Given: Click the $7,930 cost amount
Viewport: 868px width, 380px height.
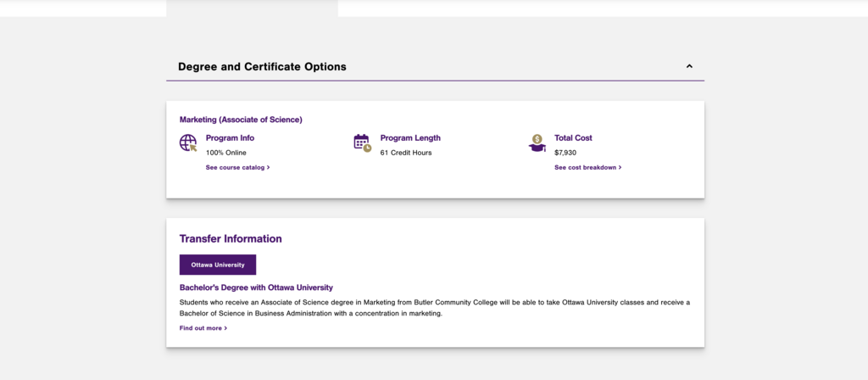Looking at the screenshot, I should [x=565, y=153].
